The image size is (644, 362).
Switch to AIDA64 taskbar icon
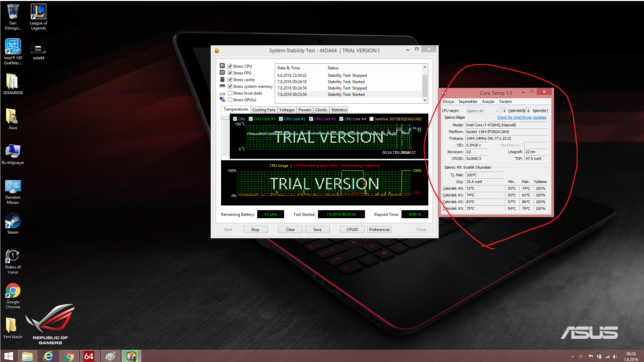[89, 356]
